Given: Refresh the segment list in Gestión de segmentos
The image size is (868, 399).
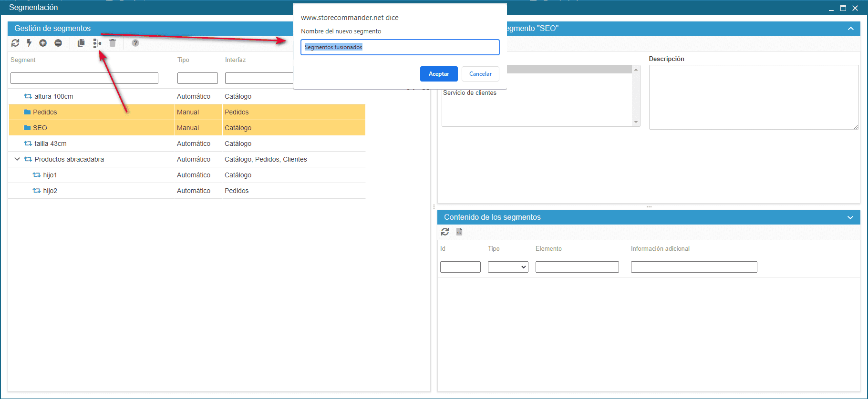Looking at the screenshot, I should click(x=15, y=43).
